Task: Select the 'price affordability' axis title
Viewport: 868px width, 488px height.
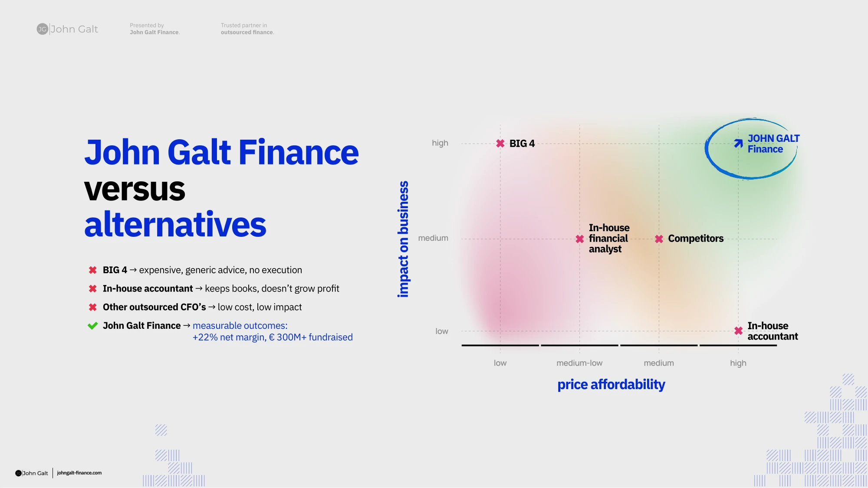Action: [611, 385]
